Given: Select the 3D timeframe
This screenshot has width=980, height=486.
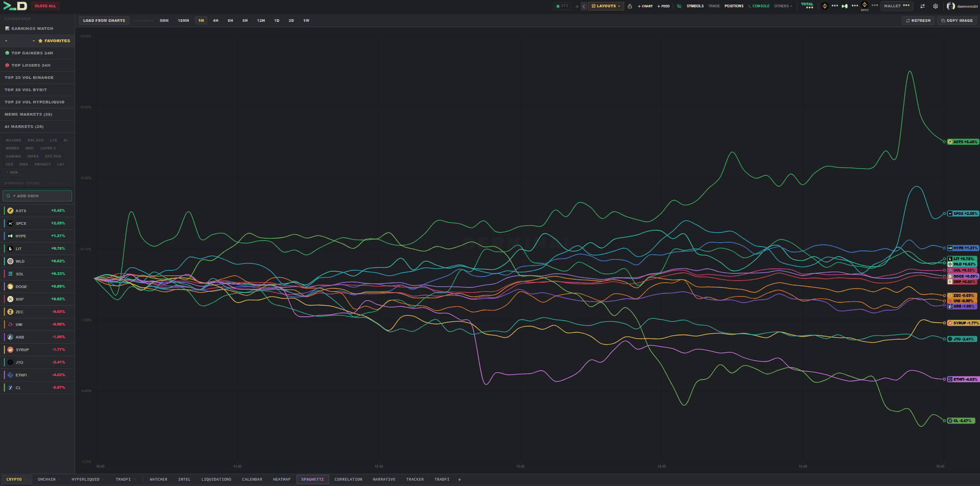Looking at the screenshot, I should (x=291, y=21).
